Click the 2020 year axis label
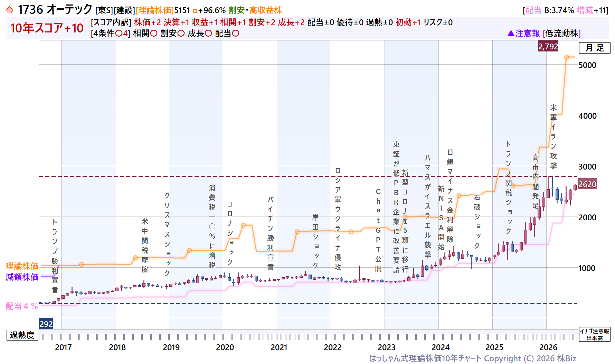The image size is (615, 364). [x=225, y=347]
